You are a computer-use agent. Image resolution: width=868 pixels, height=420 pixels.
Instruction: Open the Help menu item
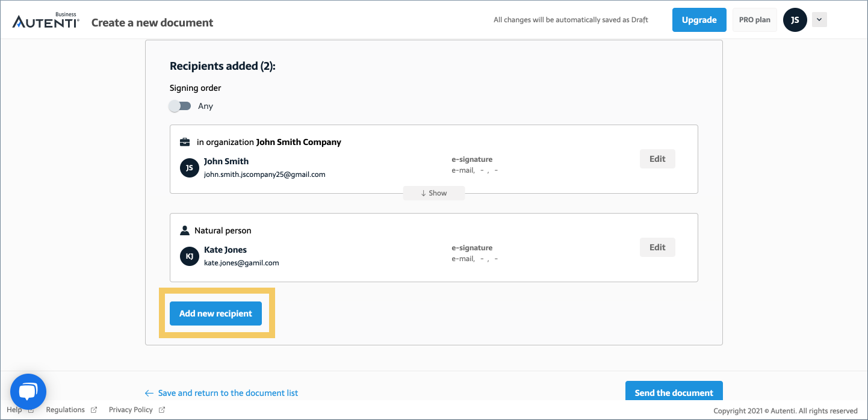[x=14, y=409]
